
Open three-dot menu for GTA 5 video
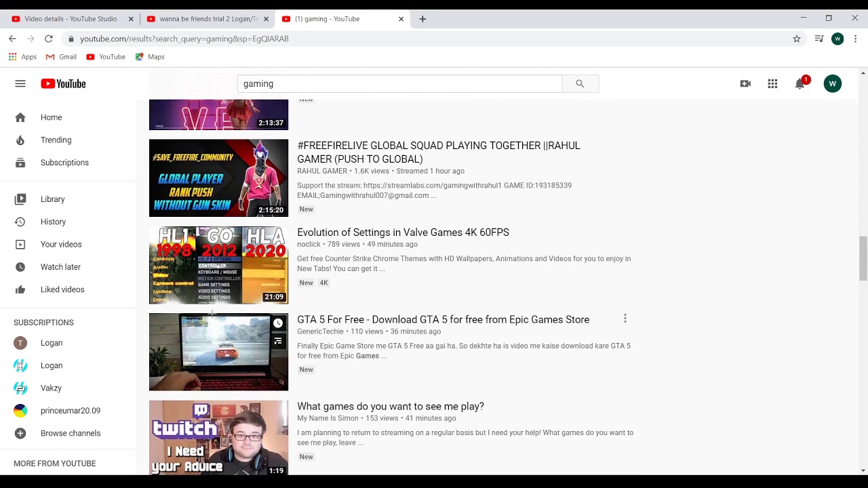pyautogui.click(x=625, y=319)
